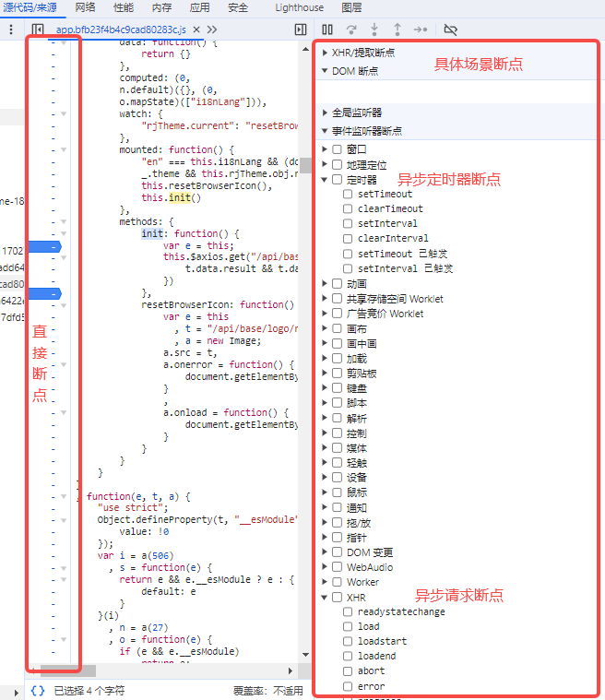Check the WebAudio category checkbox
This screenshot has height=700, width=605.
tap(338, 567)
